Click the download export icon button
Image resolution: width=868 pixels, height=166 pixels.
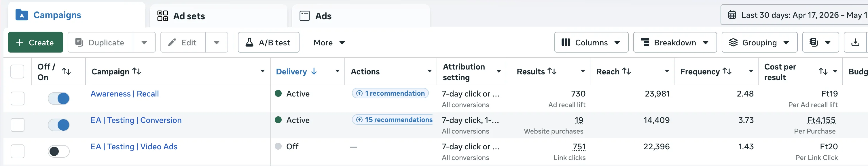pyautogui.click(x=855, y=42)
